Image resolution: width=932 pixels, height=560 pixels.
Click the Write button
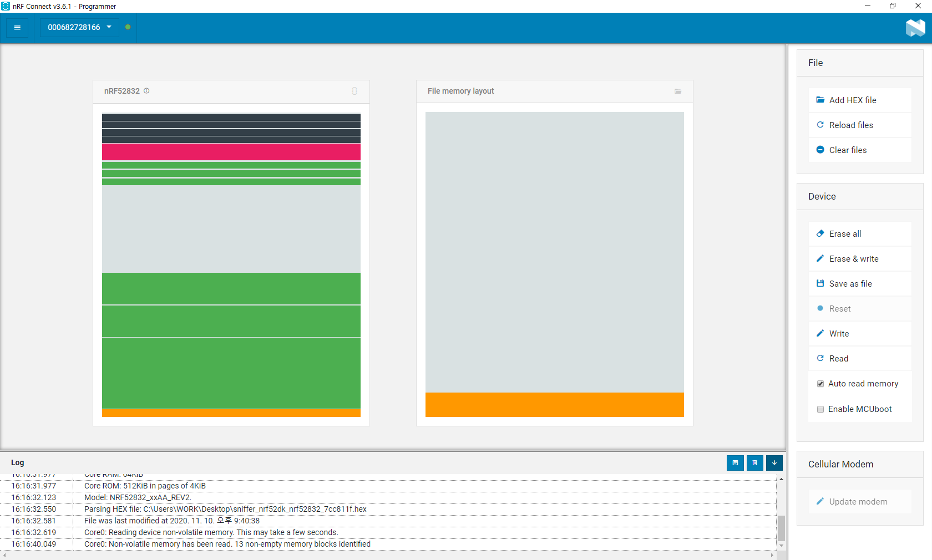(860, 334)
